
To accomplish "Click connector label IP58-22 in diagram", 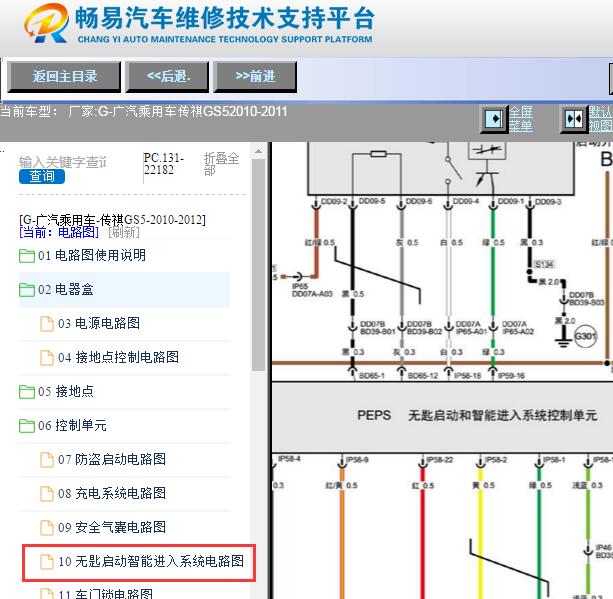I will point(440,460).
